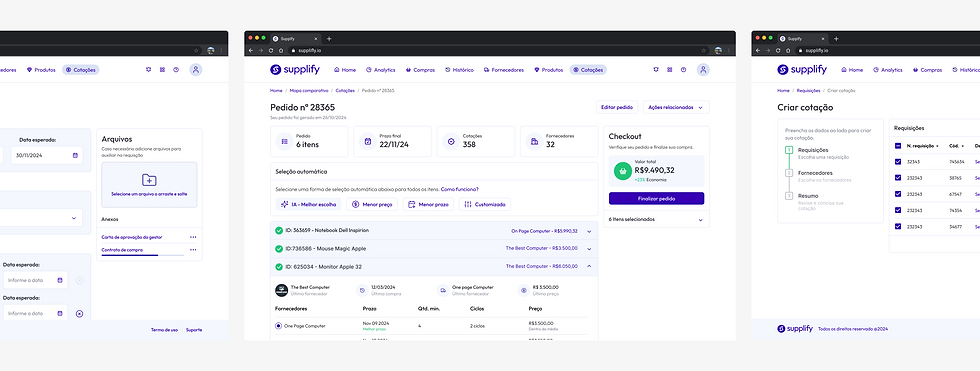The height and width of the screenshot is (371, 980).
Task: Open a new tab in center browser
Action: pyautogui.click(x=329, y=39)
